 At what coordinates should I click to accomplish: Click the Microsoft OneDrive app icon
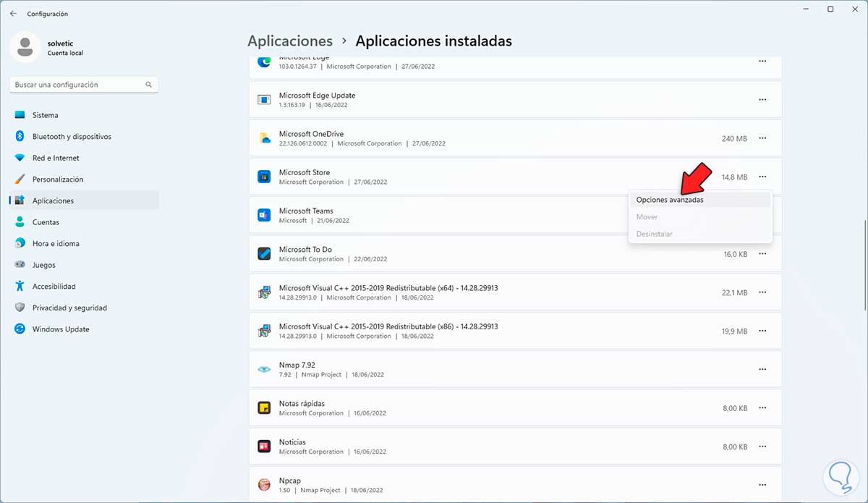(x=264, y=138)
